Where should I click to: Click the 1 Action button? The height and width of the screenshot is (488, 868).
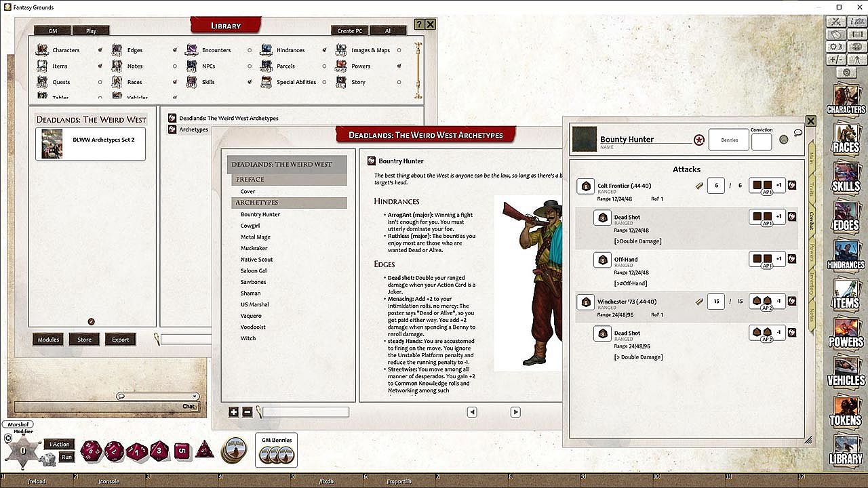(60, 445)
